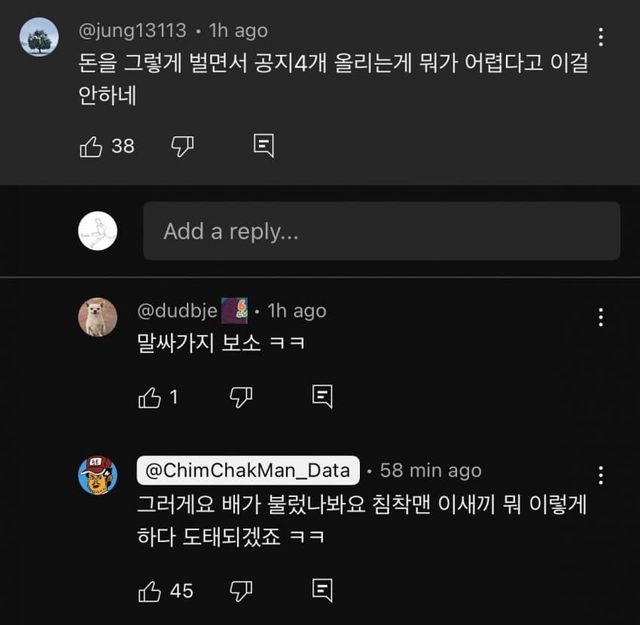Open the @ChimChakMan_Data cartoon avatar
Screen dimensions: 640x625
point(98,473)
